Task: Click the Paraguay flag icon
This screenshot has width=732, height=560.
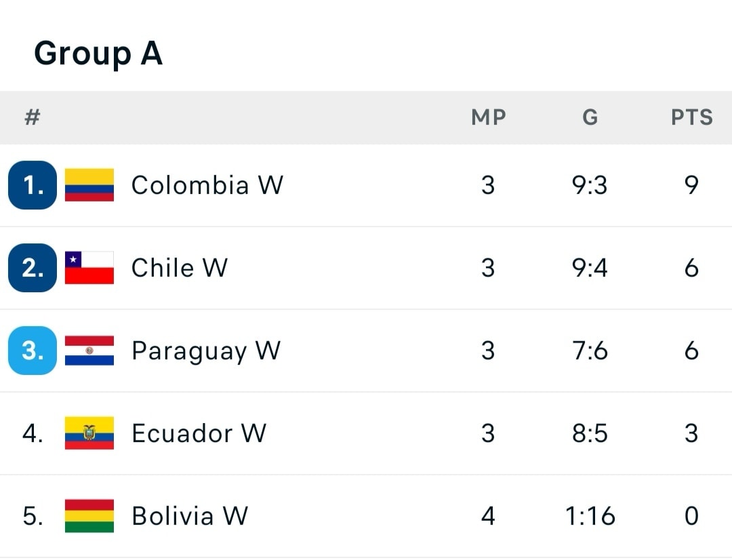Action: coord(89,351)
